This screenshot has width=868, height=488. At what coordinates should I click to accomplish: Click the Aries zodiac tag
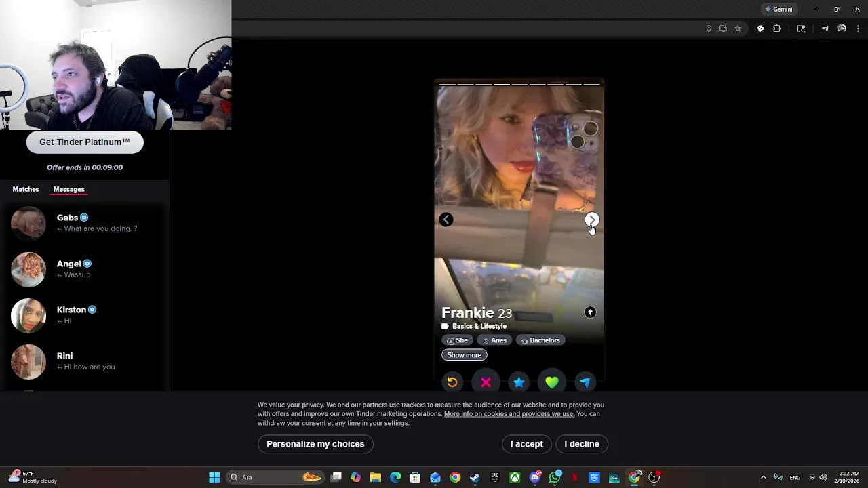(494, 340)
